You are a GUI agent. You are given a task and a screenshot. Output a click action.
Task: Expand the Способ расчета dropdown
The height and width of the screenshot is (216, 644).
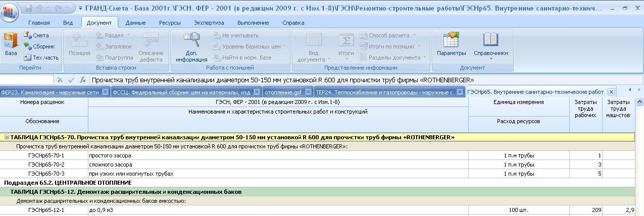388,35
